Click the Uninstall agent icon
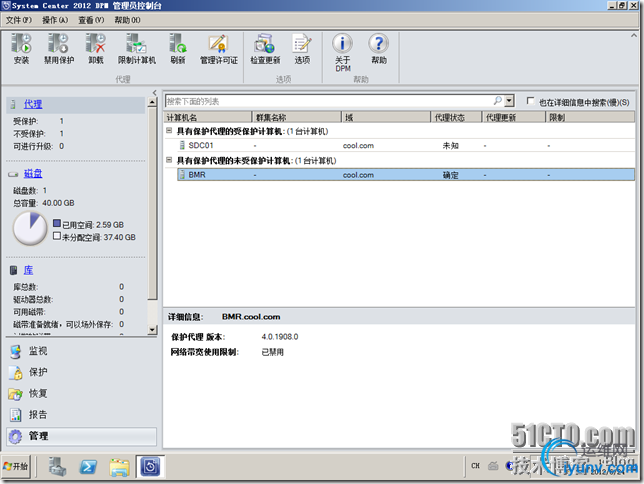The height and width of the screenshot is (484, 644). 96,44
